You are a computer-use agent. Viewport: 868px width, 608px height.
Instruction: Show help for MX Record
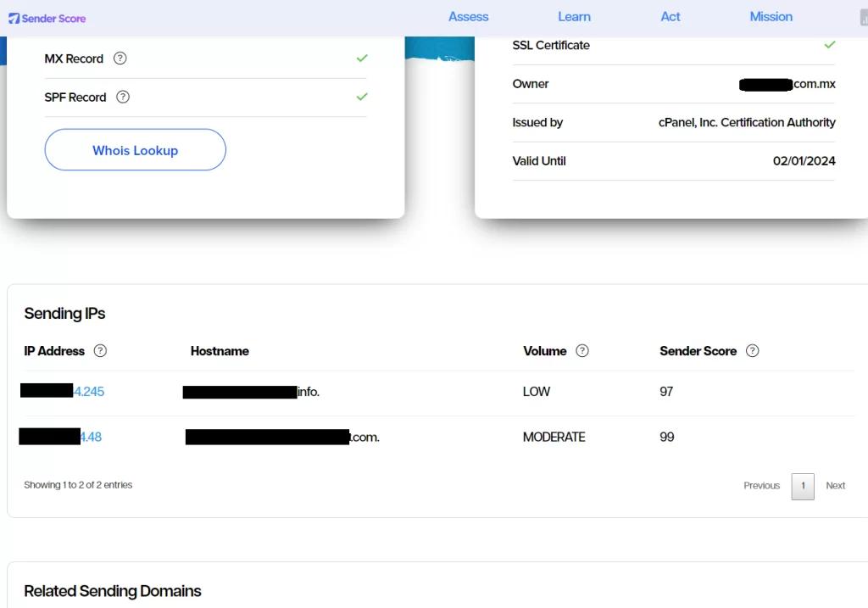coord(120,59)
